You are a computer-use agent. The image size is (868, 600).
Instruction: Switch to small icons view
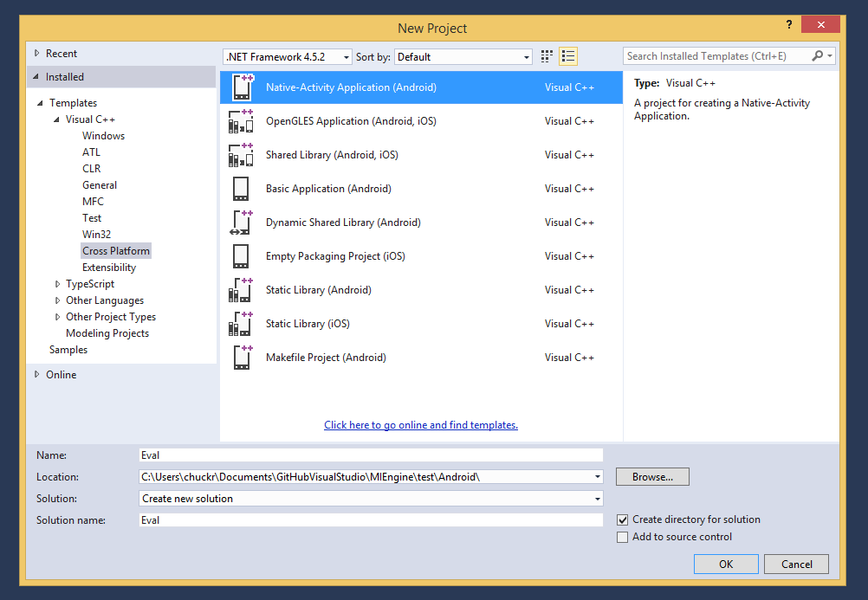[547, 56]
